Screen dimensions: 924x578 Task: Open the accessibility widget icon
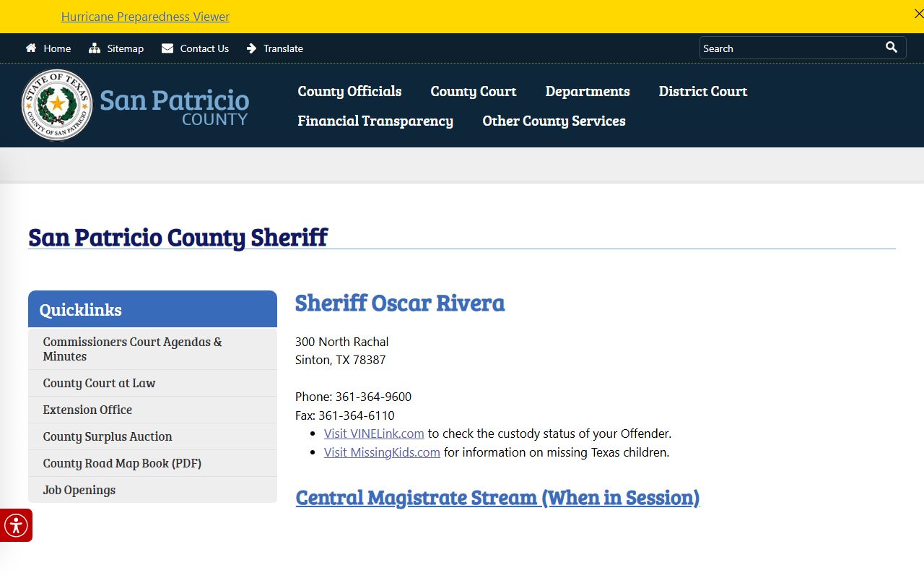coord(16,525)
